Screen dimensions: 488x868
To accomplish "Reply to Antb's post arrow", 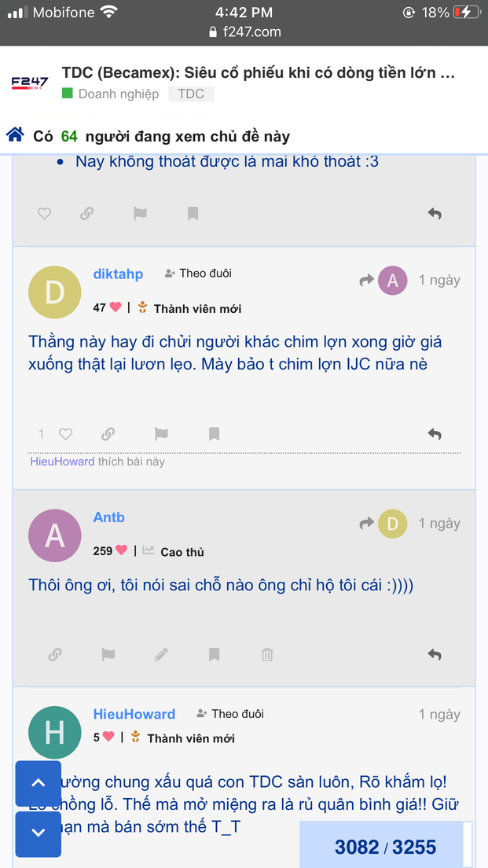I will point(435,654).
